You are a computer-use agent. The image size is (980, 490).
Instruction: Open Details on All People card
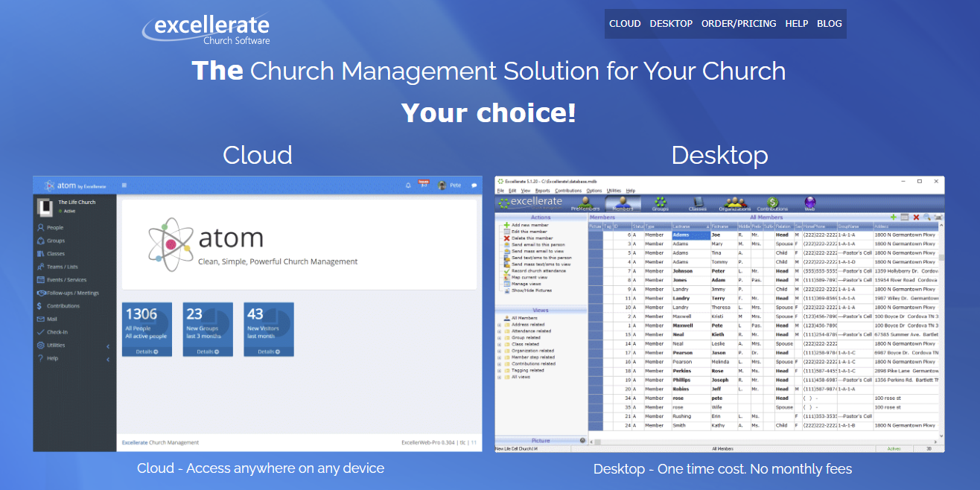pos(147,351)
